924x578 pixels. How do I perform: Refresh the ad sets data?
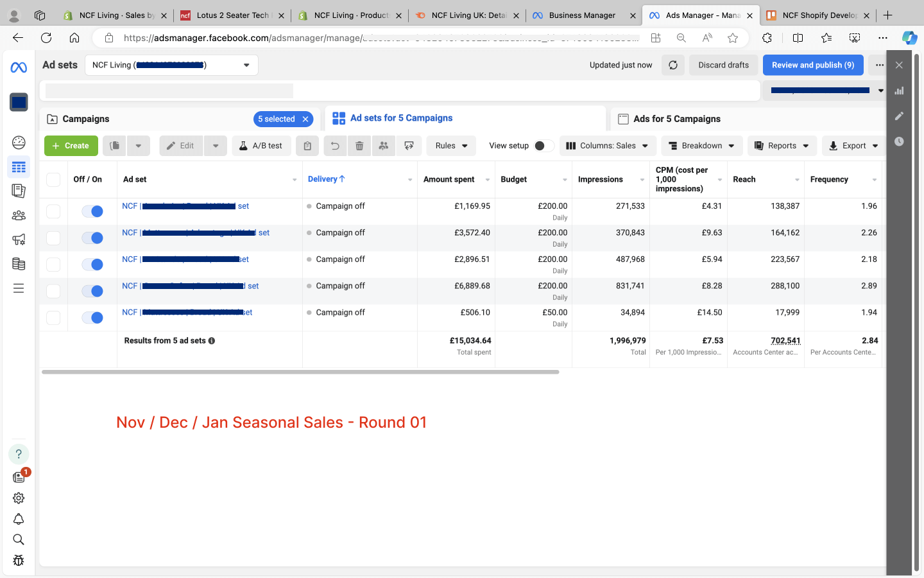[x=673, y=65]
